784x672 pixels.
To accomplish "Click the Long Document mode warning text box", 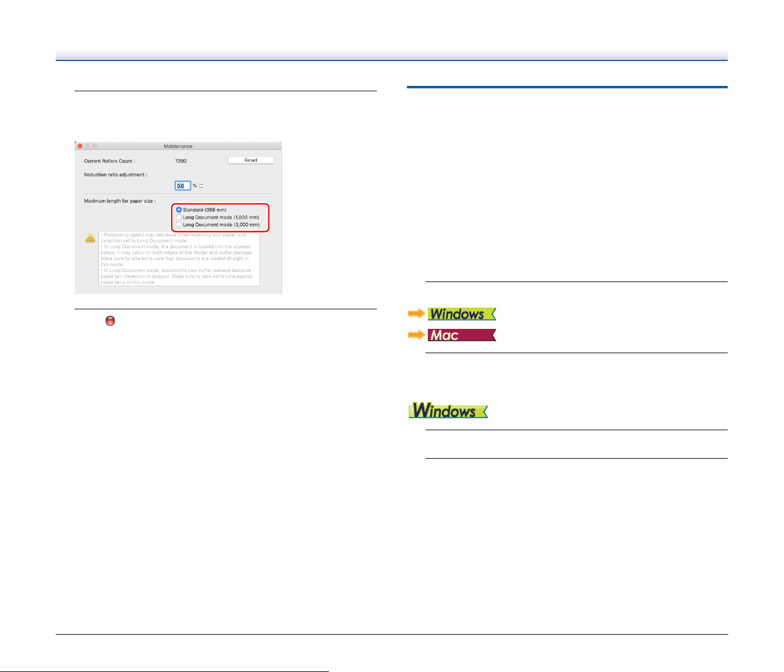I will click(179, 258).
